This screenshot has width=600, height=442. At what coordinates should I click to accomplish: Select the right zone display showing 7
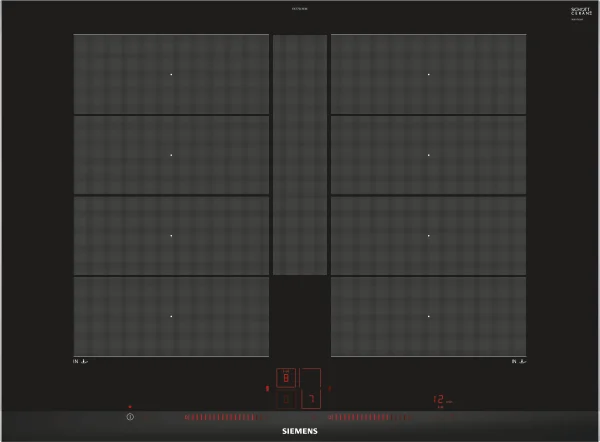(x=311, y=388)
